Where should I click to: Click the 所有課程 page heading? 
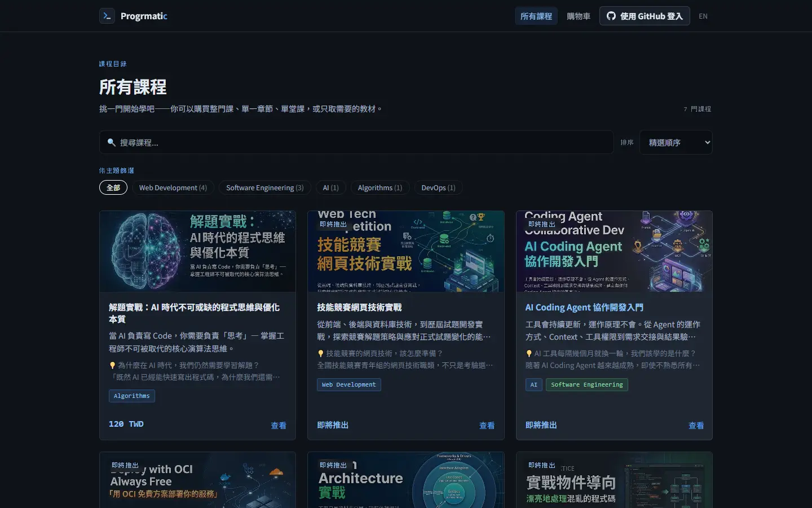(x=133, y=87)
